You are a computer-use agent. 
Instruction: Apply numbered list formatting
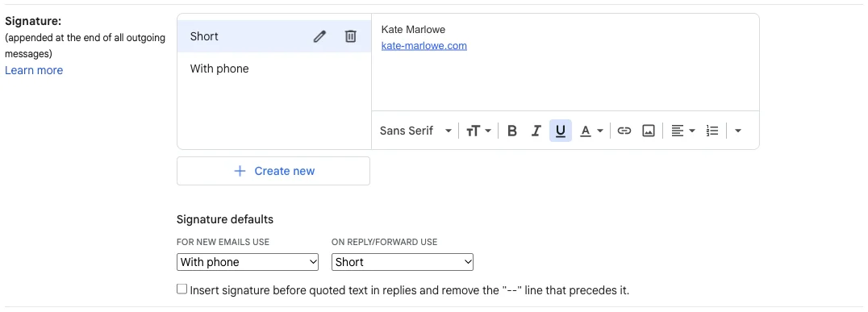(712, 131)
